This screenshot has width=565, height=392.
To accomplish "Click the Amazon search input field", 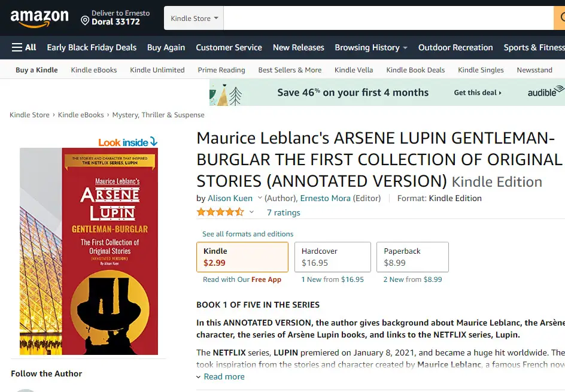I will coord(388,19).
